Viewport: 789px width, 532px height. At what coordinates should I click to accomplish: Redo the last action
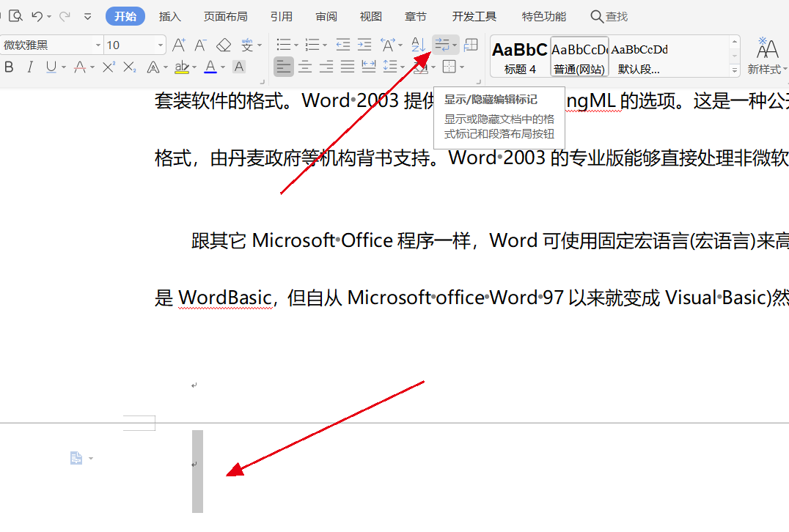[65, 16]
